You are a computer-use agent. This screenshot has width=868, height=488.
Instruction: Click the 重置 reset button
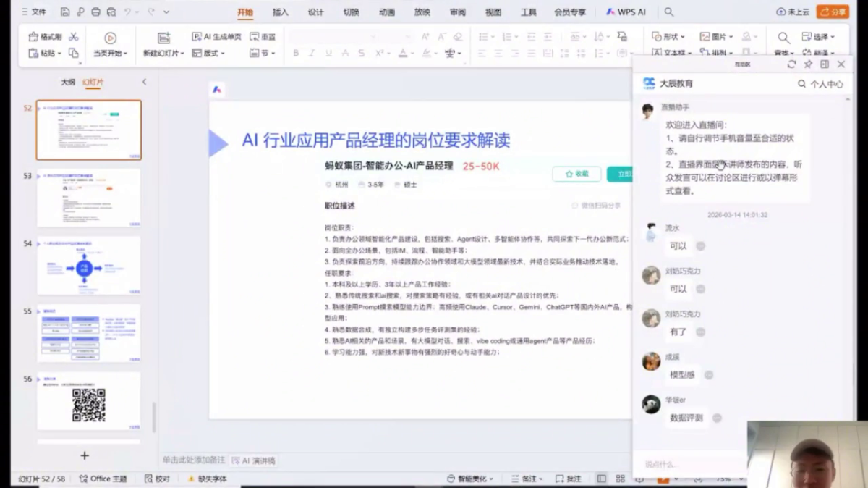point(263,37)
